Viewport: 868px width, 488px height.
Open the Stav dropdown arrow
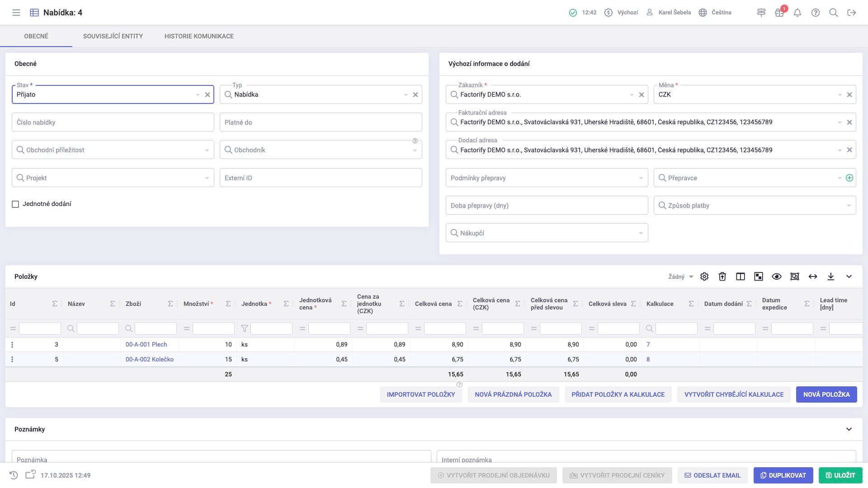[198, 95]
